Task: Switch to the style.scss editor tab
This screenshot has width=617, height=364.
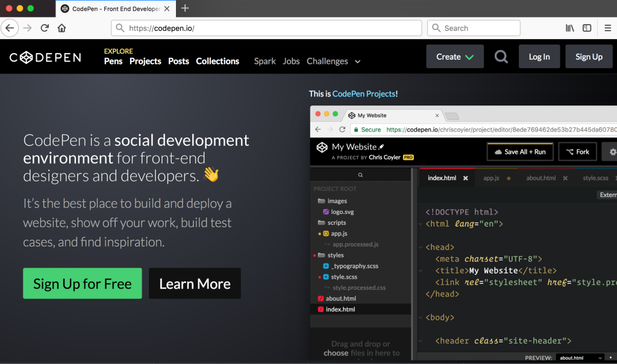Action: [x=595, y=178]
